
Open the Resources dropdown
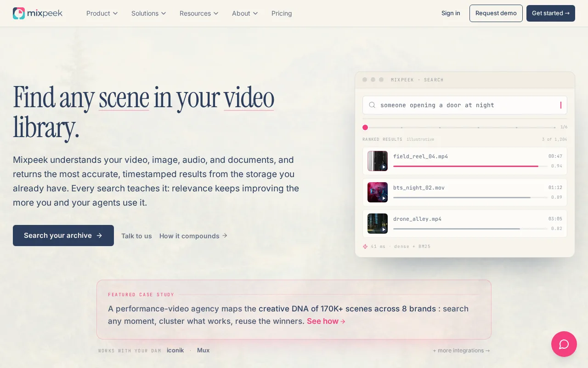pyautogui.click(x=199, y=13)
